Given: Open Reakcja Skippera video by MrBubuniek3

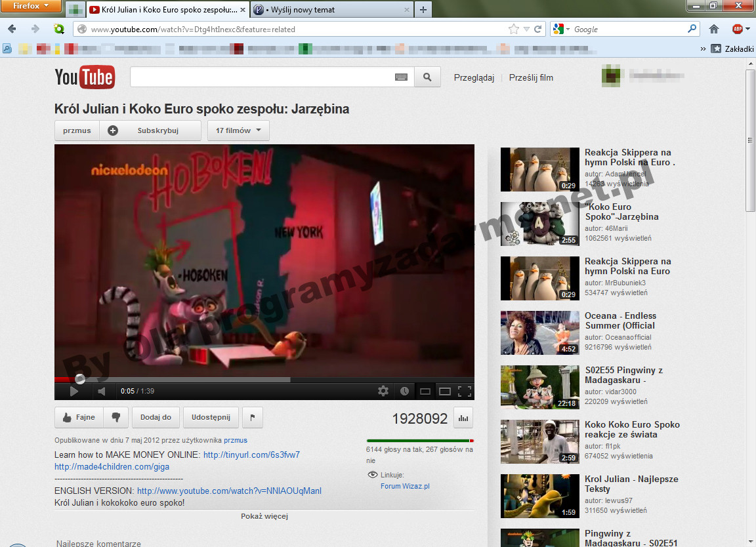Looking at the screenshot, I should 628,266.
